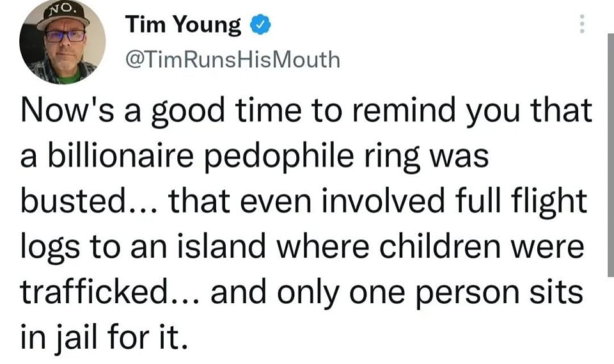This screenshot has height=364, width=614.
Task: Click the word "flight" in the tweet
Action: [x=549, y=203]
